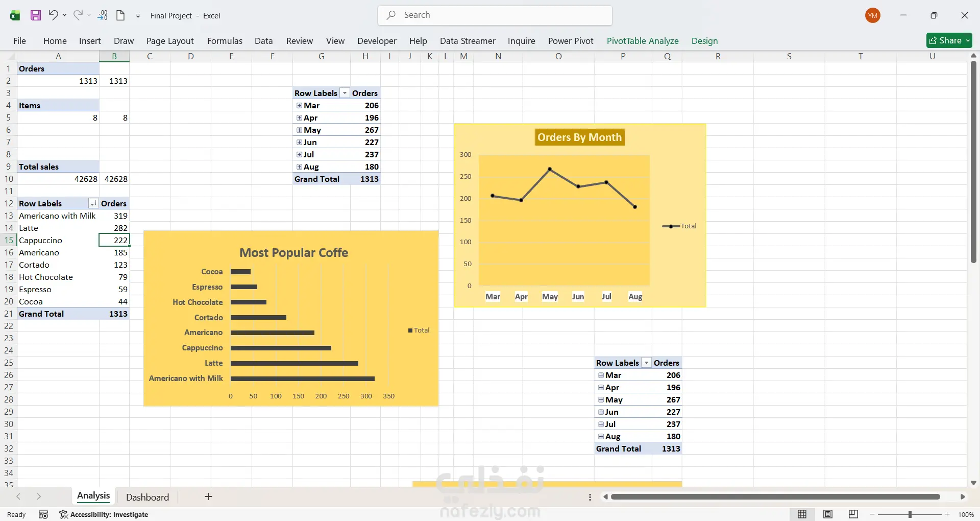The width and height of the screenshot is (980, 521).
Task: Click the horizontal scrollbar right arrow
Action: point(963,496)
